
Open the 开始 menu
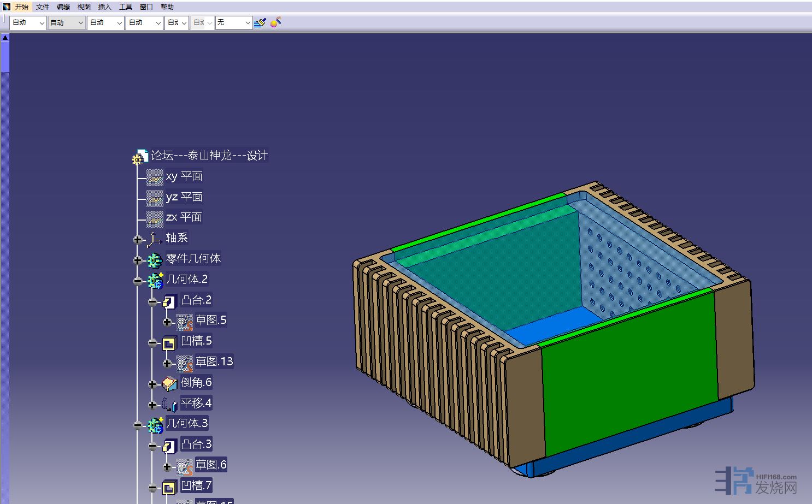click(x=21, y=7)
